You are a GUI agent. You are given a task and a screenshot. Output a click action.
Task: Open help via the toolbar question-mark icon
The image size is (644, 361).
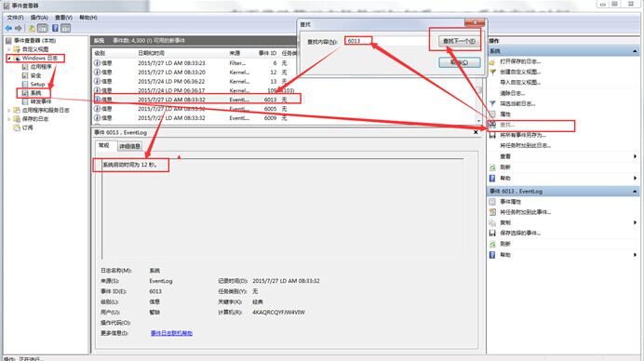tap(55, 28)
